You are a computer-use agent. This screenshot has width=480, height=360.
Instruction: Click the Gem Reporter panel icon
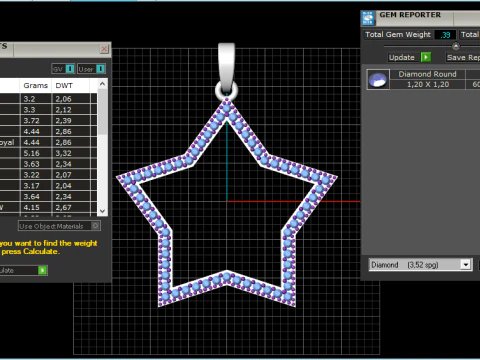[368, 18]
